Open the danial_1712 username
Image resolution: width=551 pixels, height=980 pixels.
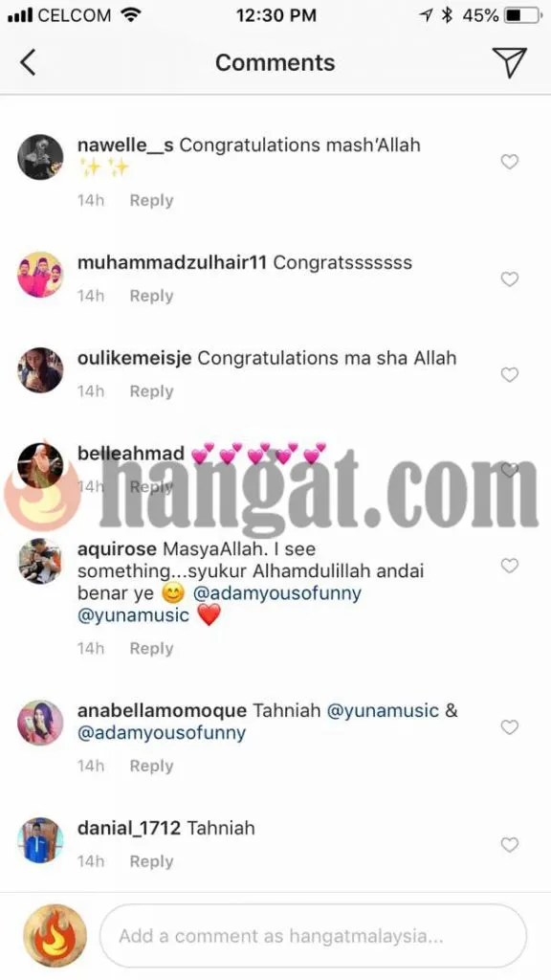pyautogui.click(x=129, y=828)
